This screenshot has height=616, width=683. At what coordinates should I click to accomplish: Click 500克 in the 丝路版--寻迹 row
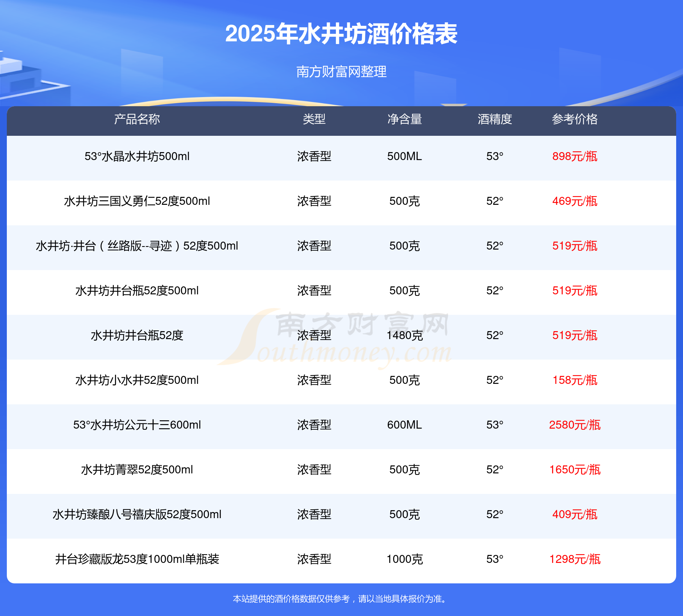404,246
